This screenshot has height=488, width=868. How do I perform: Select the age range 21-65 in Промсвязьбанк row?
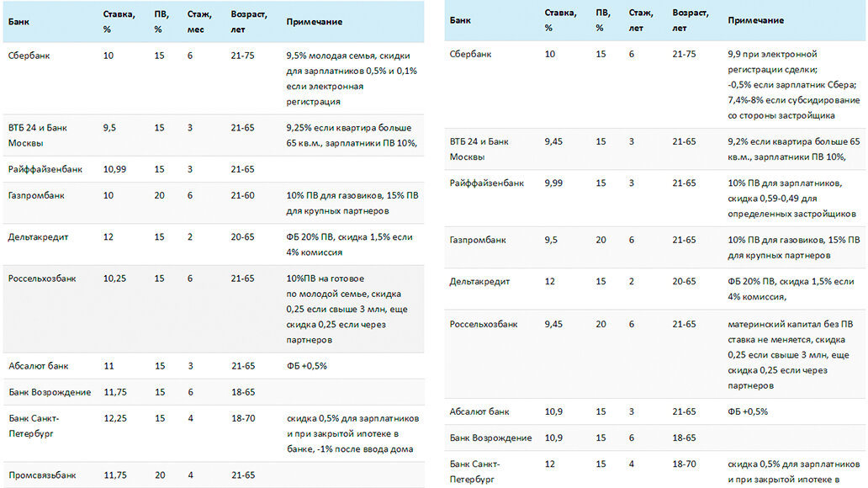tap(243, 475)
